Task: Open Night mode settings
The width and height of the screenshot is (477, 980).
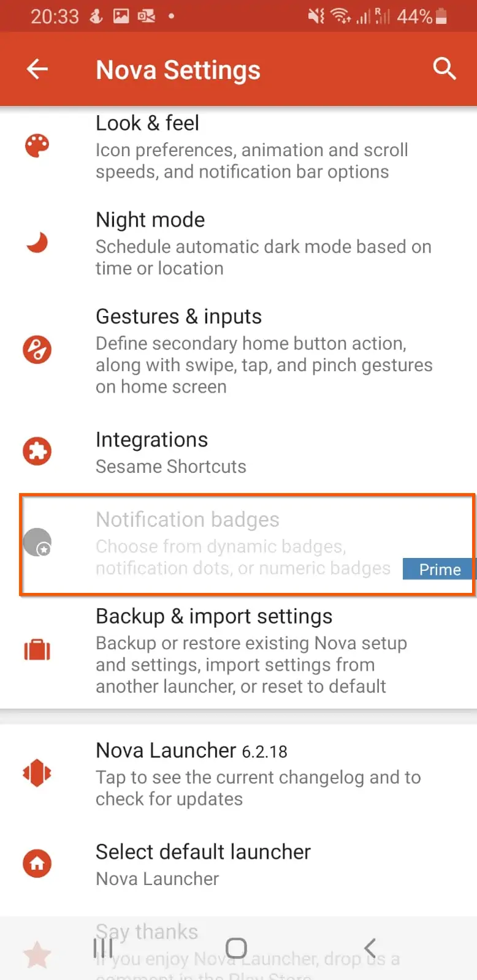Action: 238,243
